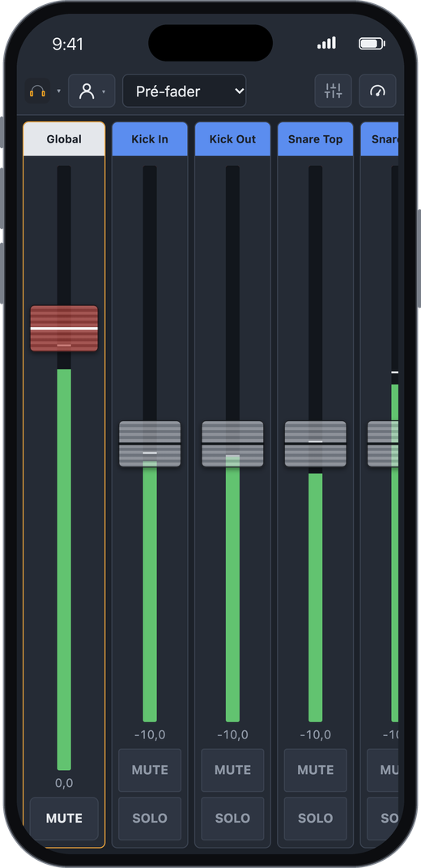Open the headphones monitor icon
This screenshot has width=421, height=868.
point(37,91)
